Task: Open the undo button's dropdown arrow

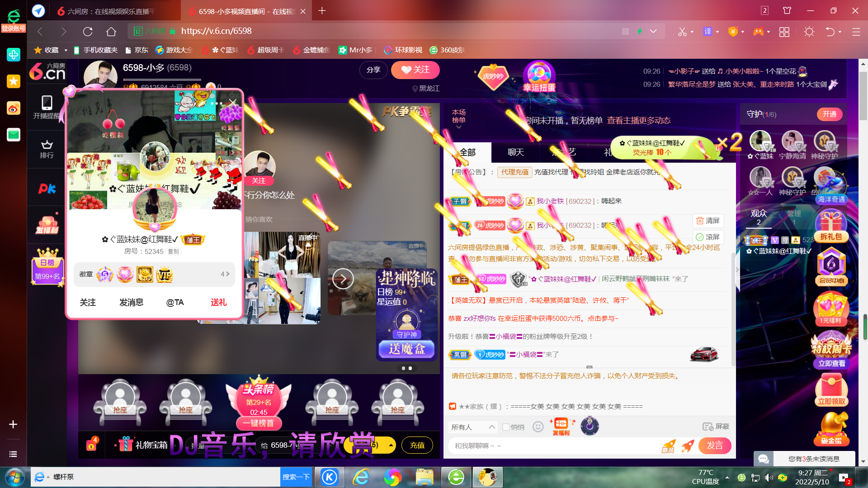Action: (840, 32)
